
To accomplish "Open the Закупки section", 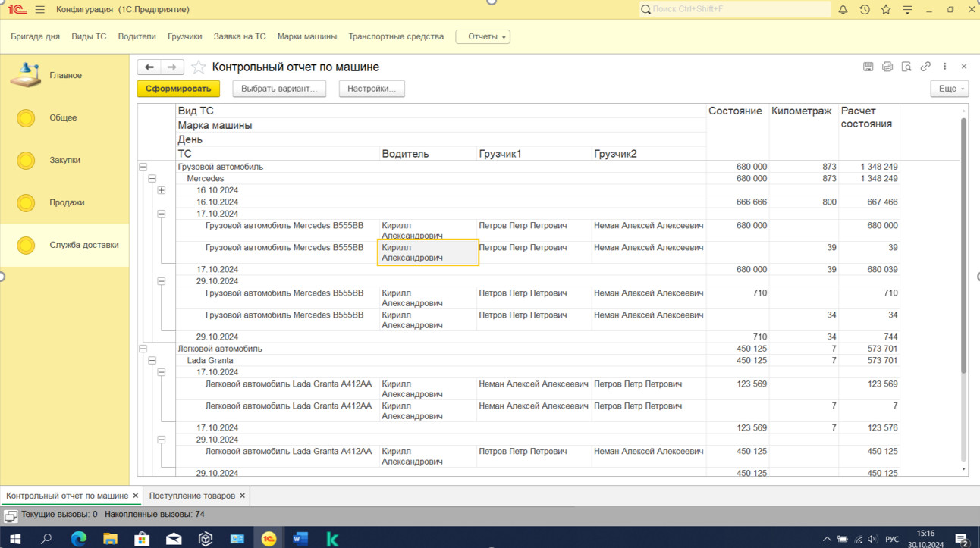I will point(64,161).
